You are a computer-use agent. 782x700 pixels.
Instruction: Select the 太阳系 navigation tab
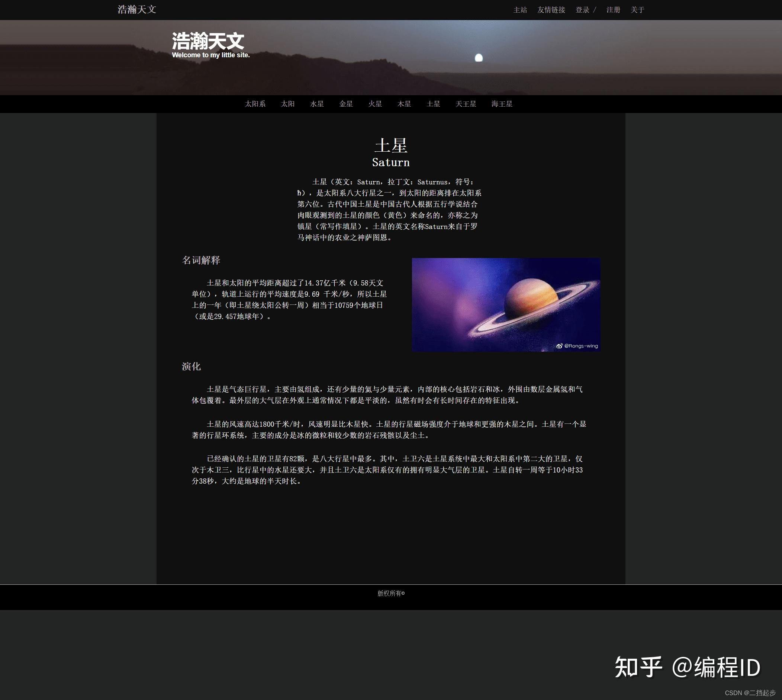[x=256, y=104]
